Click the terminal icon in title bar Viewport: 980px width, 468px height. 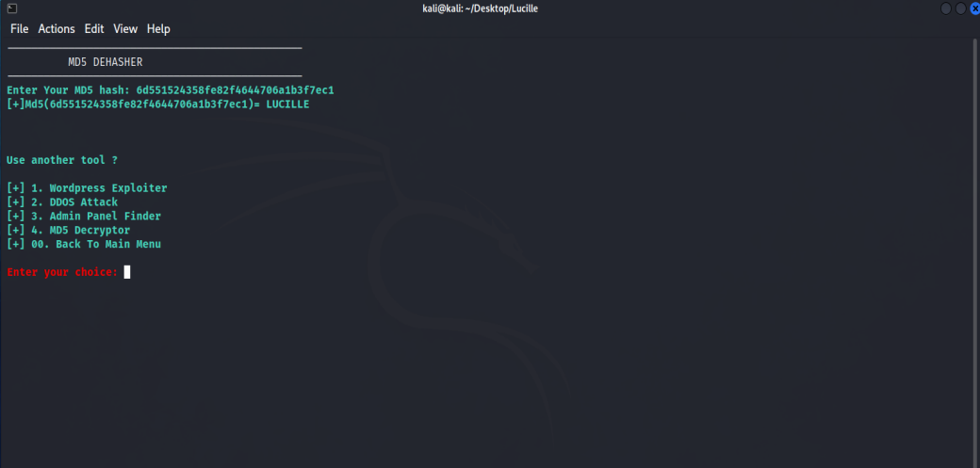[x=12, y=8]
